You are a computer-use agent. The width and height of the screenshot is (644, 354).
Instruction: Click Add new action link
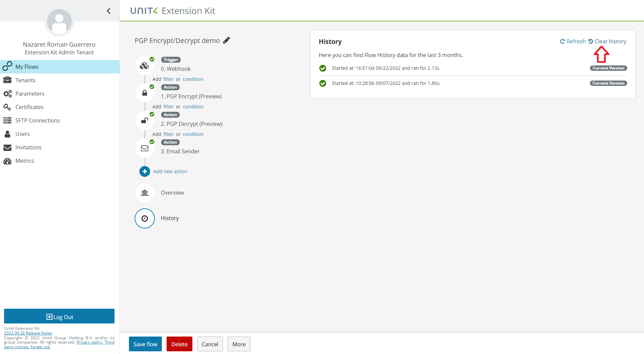(x=170, y=171)
